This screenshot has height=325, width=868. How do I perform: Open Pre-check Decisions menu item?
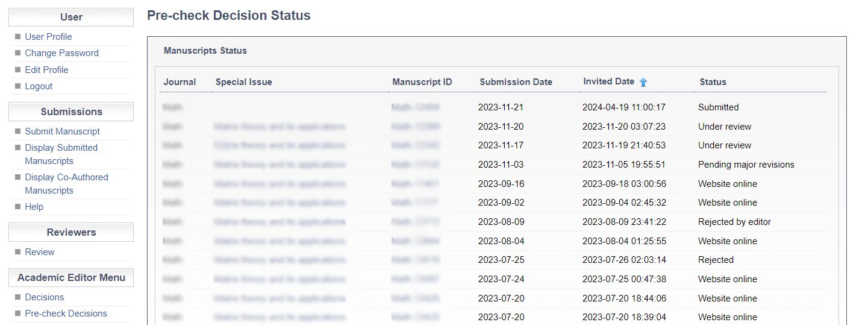(66, 314)
